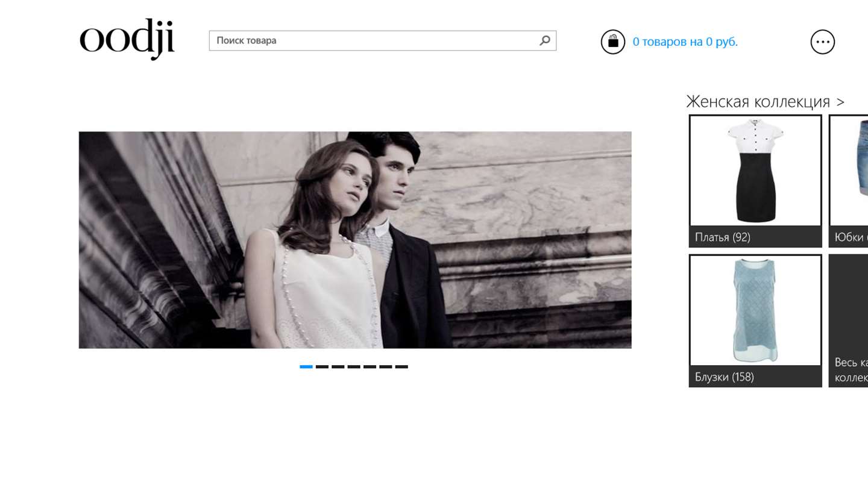Select the sixth banner slide indicator
Screen dimensions: 868x488
[386, 366]
